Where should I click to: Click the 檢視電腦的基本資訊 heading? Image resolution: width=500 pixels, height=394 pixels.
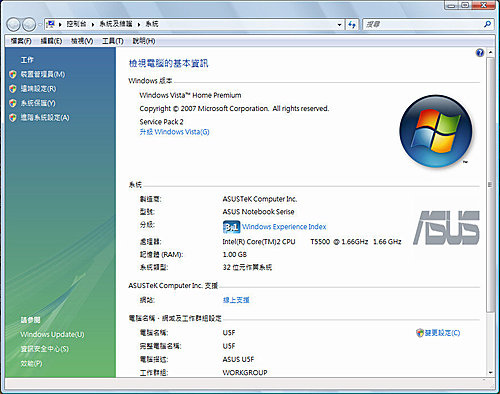tap(169, 63)
